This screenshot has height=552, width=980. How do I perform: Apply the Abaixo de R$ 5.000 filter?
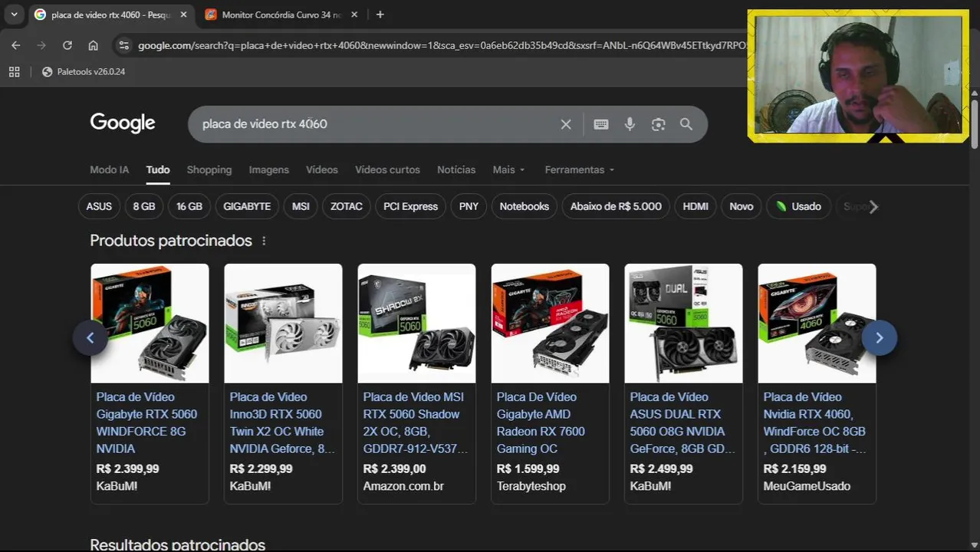pos(616,206)
